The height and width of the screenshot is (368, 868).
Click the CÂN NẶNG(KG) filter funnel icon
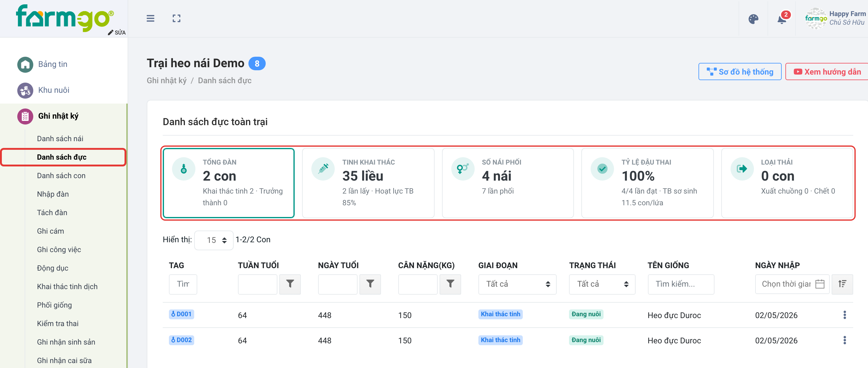point(450,284)
